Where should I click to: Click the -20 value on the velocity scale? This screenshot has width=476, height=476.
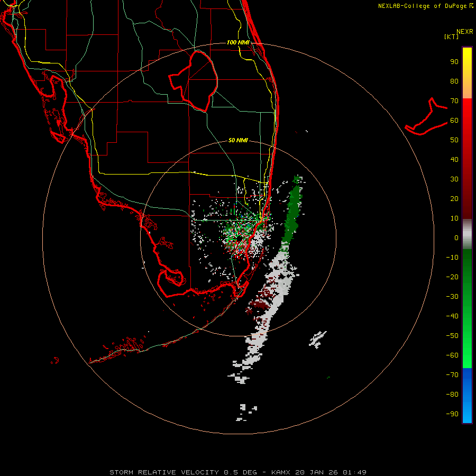click(x=452, y=277)
